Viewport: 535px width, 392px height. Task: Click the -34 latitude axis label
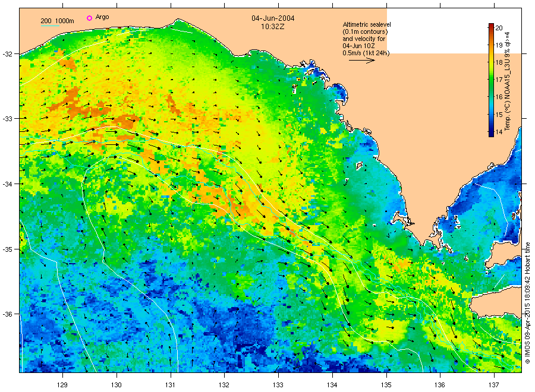click(x=7, y=184)
